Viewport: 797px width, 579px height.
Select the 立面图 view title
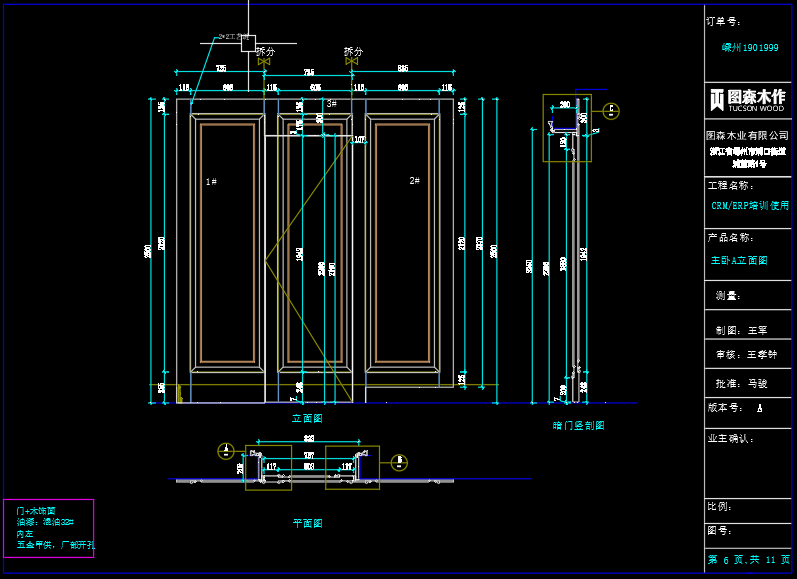coord(307,418)
